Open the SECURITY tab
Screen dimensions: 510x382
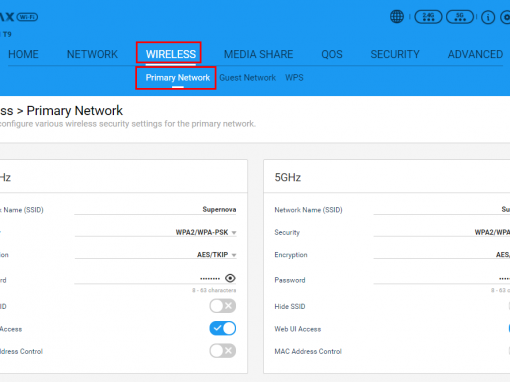pos(395,54)
